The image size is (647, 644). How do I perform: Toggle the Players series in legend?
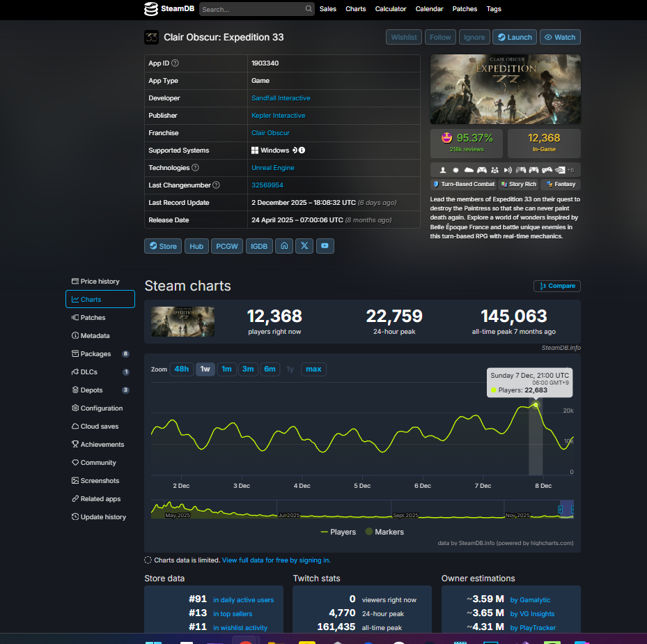[338, 532]
